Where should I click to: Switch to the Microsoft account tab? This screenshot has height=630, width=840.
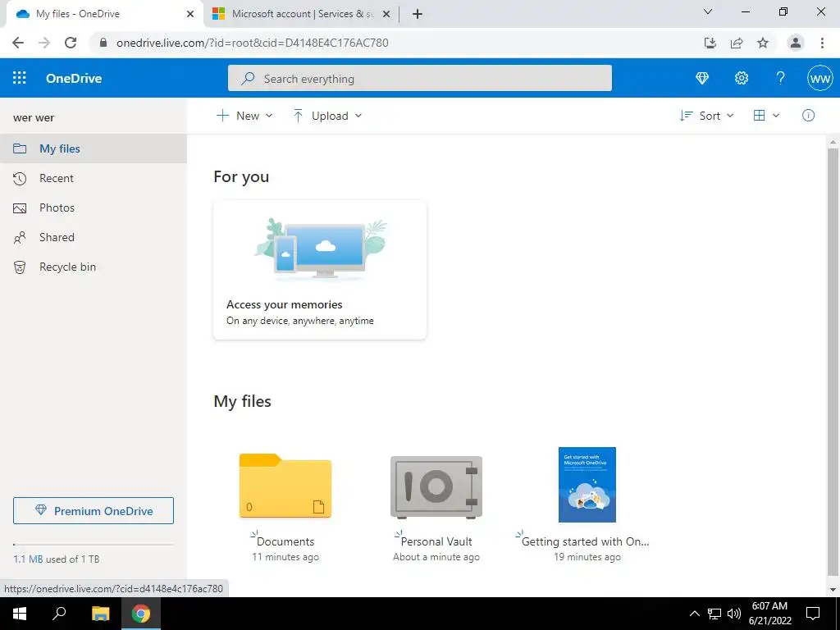coord(302,14)
